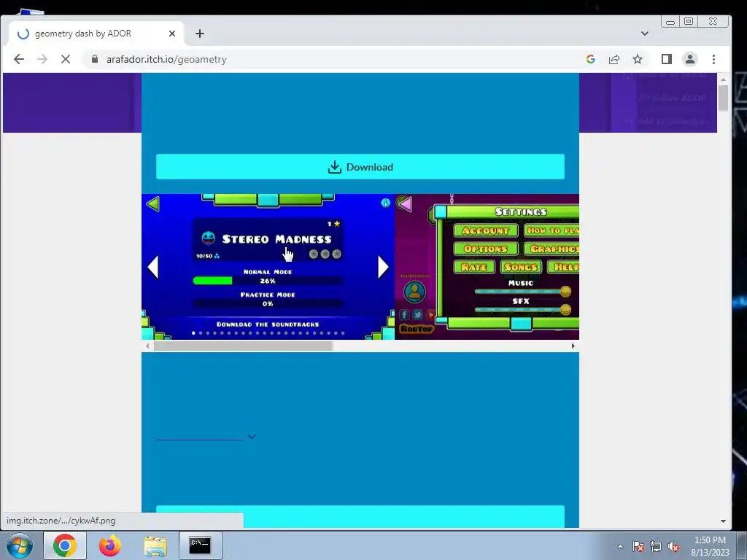Click the padlock site info icon
This screenshot has height=560, width=747.
(95, 59)
